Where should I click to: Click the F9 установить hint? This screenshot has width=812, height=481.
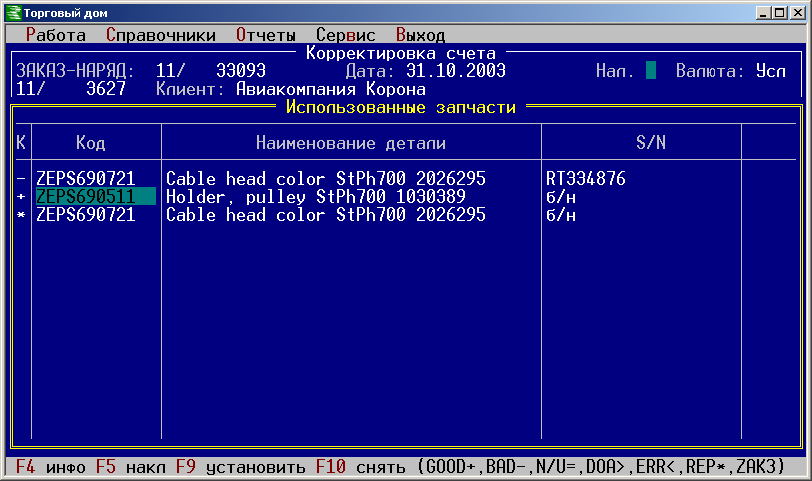(241, 467)
